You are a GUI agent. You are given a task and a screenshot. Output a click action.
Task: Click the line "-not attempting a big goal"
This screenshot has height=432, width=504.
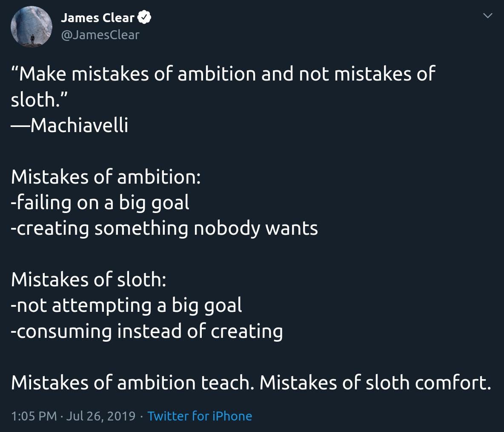coord(126,305)
